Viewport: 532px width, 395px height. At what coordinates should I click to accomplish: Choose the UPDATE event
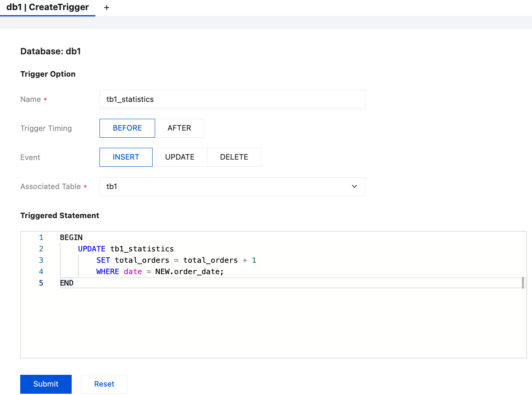point(180,157)
